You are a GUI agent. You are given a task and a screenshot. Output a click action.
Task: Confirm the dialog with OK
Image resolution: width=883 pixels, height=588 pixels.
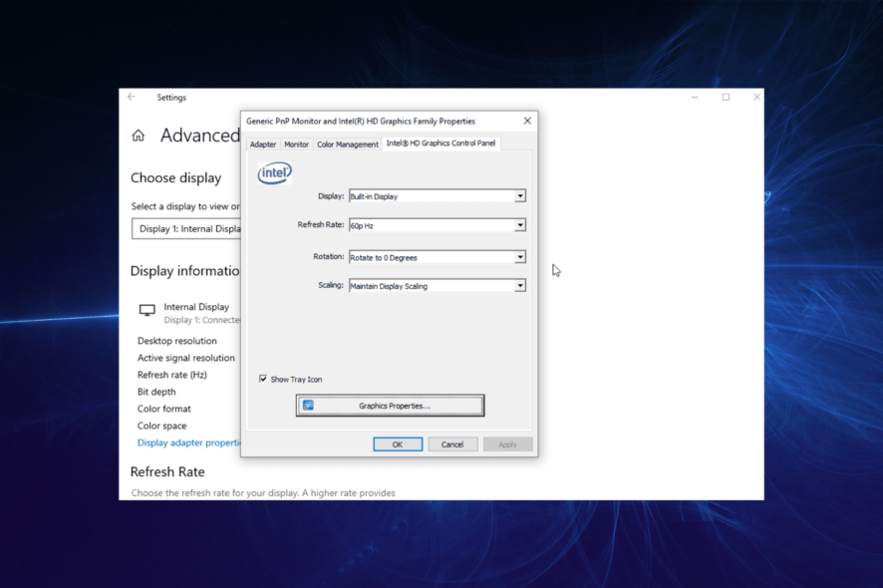tap(398, 444)
